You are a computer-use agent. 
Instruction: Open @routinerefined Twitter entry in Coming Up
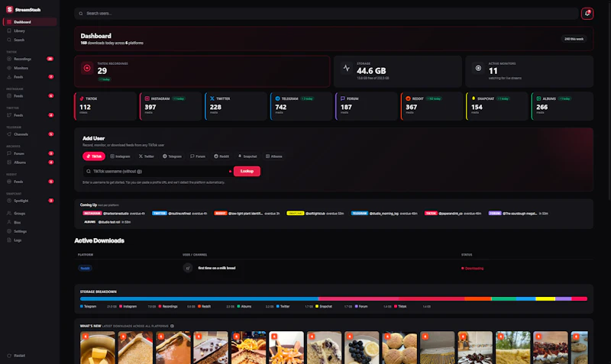tap(179, 214)
